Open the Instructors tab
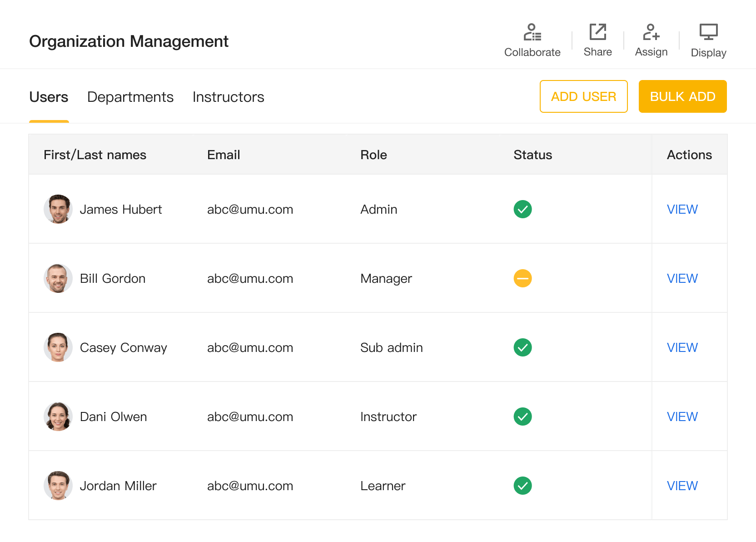756x542 pixels. 228,97
